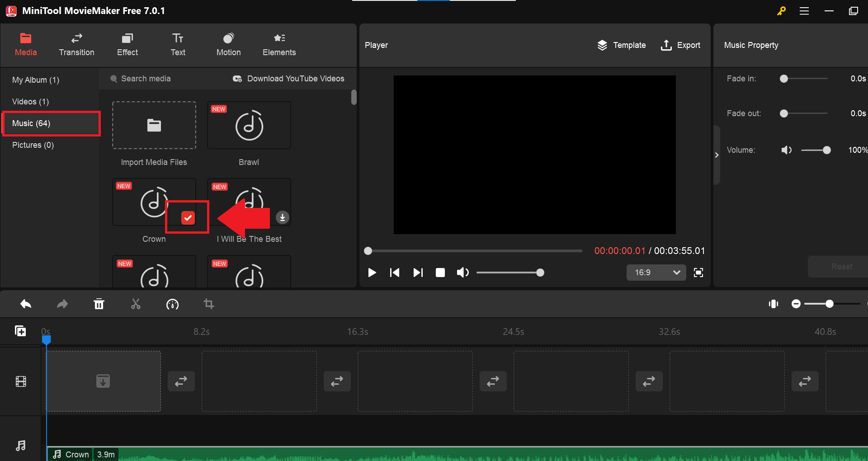Click the player progress seek bar
868x461 pixels.
coord(473,251)
